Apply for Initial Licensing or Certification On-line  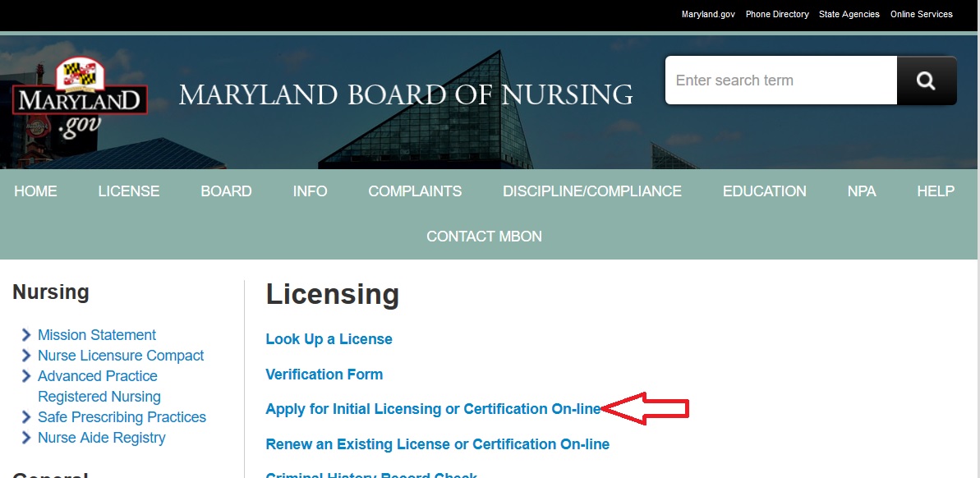(x=433, y=409)
